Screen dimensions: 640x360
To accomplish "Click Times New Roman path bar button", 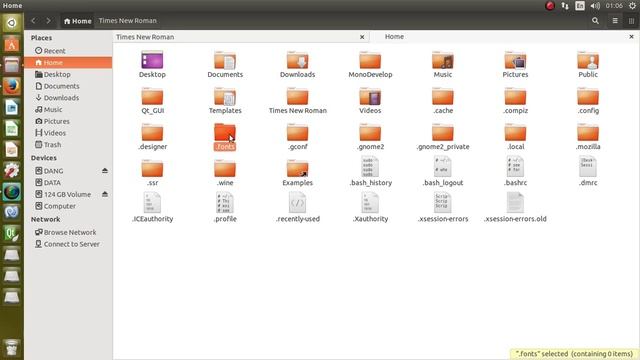I will click(x=127, y=21).
